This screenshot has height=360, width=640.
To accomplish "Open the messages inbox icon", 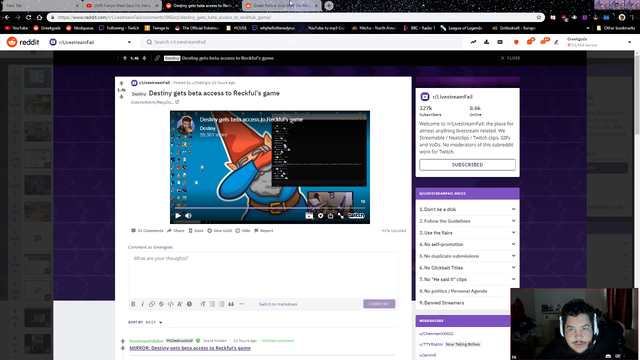I will (544, 42).
